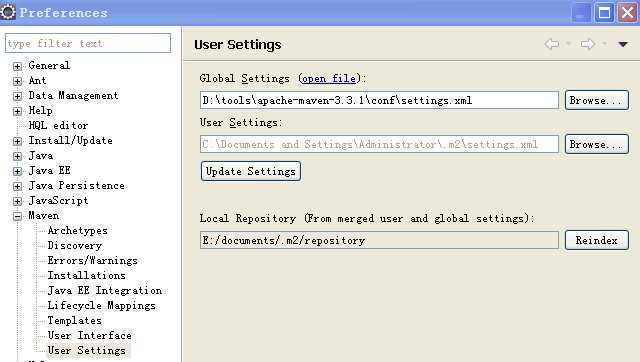Click the Preferences window gear icon
Screen dimensions: 640x362
coord(7,12)
